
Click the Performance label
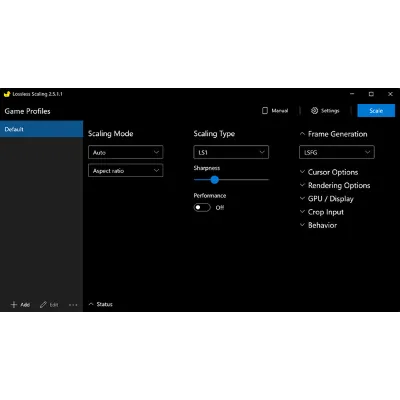(210, 196)
